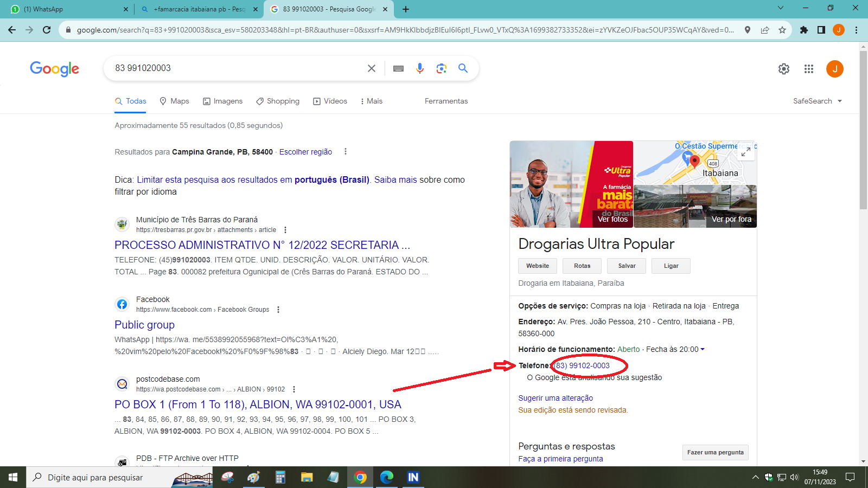Click the magnifier search button

(463, 68)
